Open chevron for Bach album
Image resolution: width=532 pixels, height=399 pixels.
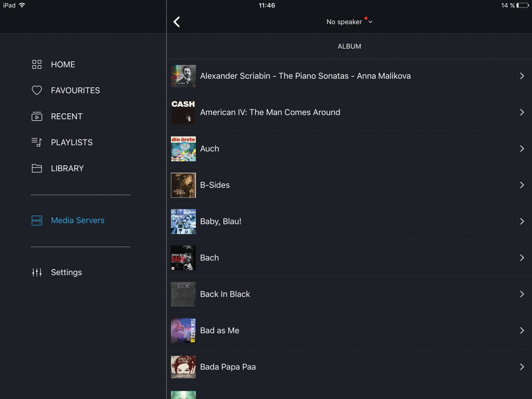click(522, 258)
